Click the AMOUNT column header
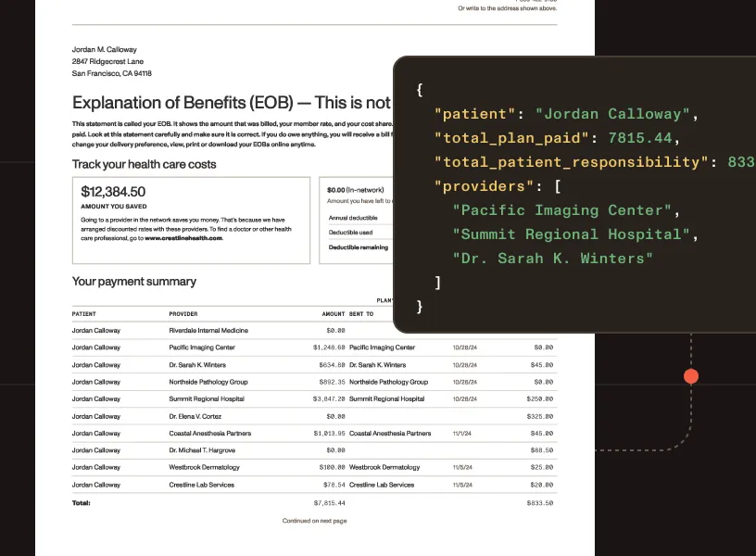 [x=334, y=314]
